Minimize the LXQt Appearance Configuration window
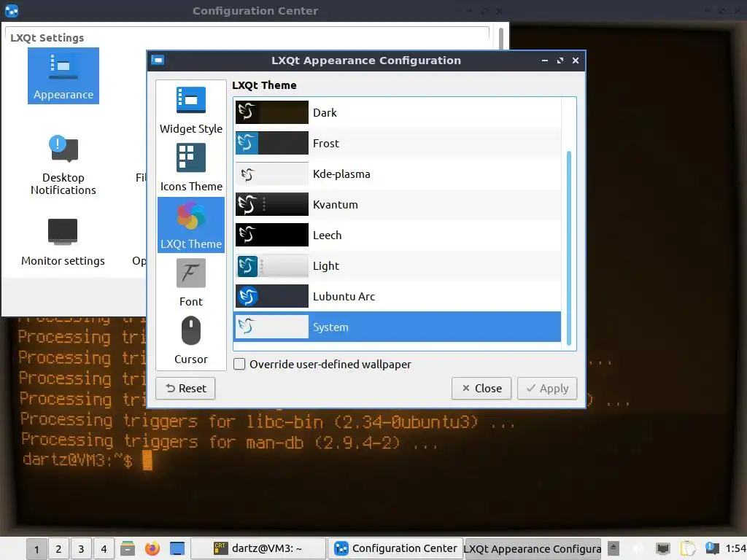 pos(544,61)
